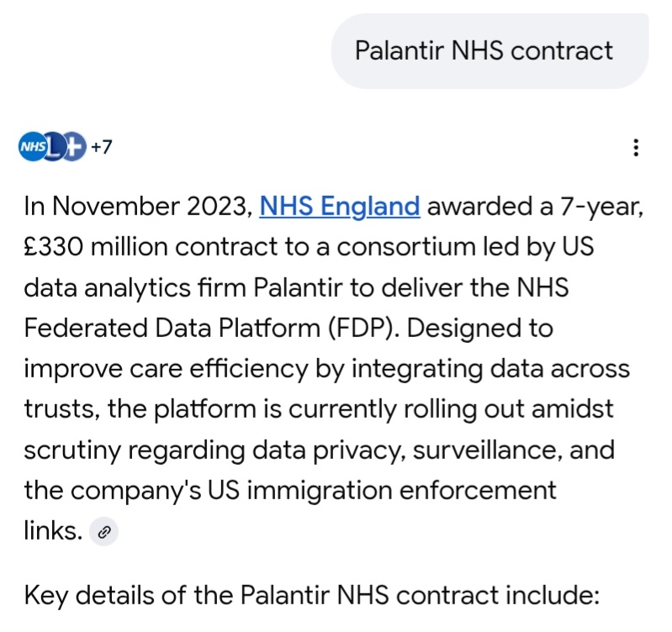Open the NHS England hyperlink

[x=340, y=206]
